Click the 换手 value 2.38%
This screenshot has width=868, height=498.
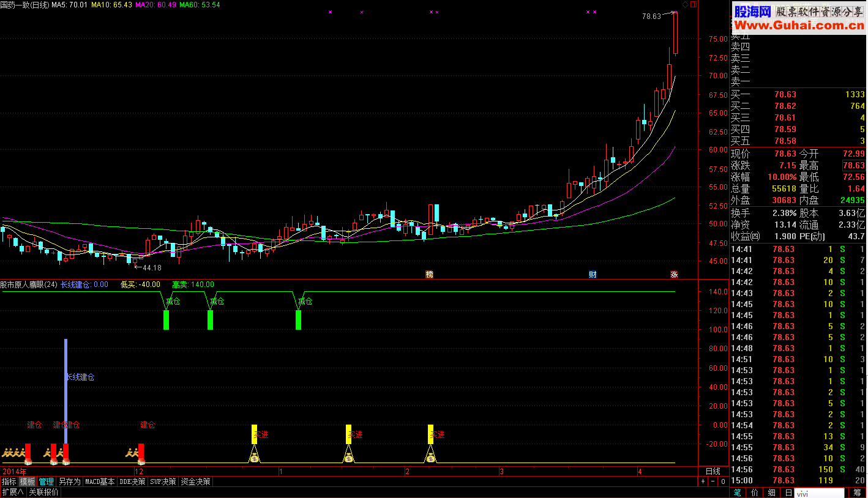tap(784, 213)
